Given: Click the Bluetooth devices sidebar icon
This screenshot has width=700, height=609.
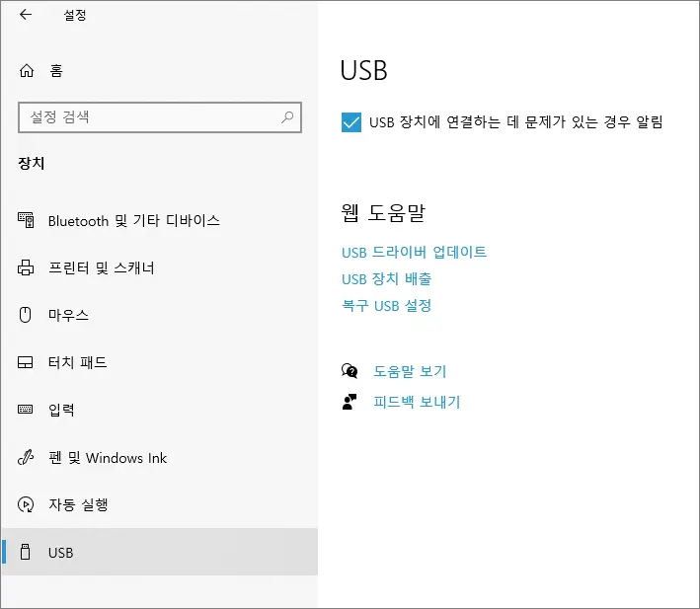Looking at the screenshot, I should pyautogui.click(x=27, y=220).
